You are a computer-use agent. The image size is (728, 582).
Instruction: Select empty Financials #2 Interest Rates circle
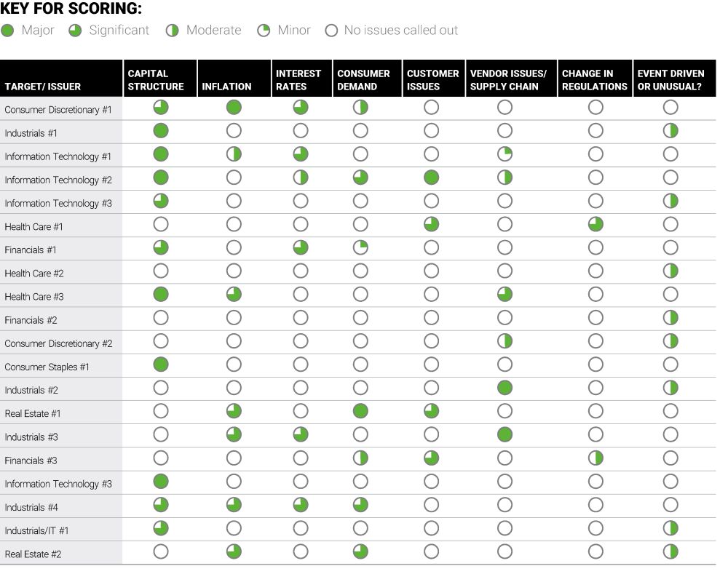pos(301,318)
